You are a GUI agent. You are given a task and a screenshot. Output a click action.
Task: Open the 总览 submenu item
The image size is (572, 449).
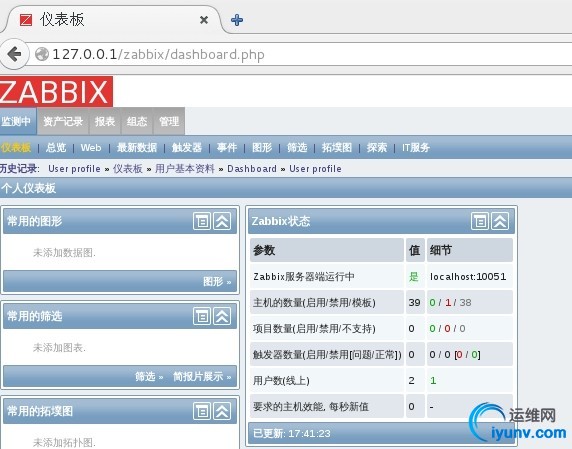tap(56, 147)
